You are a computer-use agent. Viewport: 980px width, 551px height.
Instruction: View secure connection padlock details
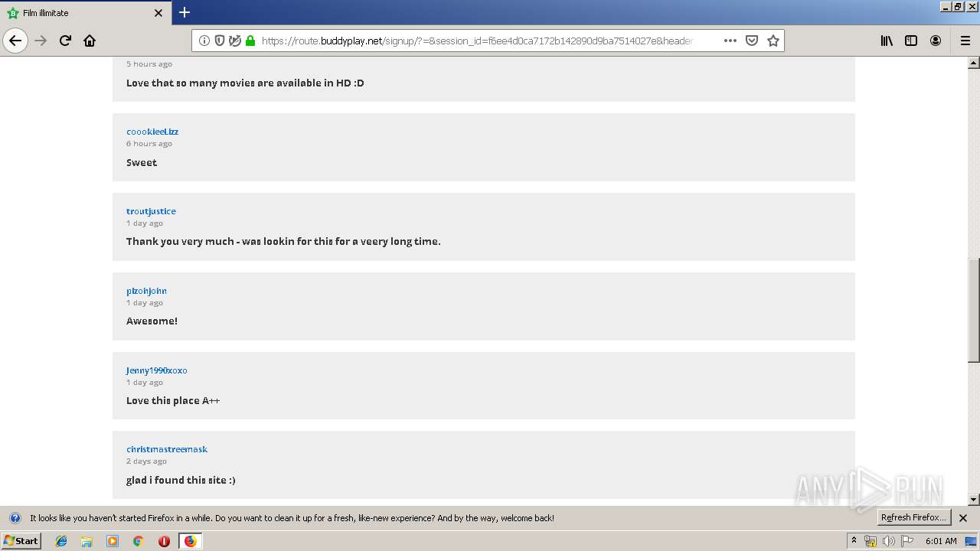(x=250, y=41)
